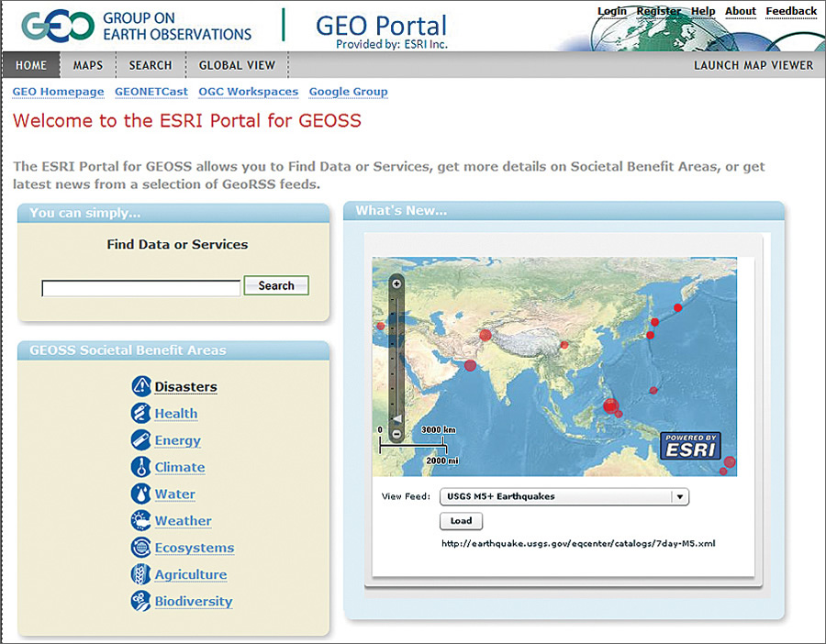The image size is (826, 644).
Task: Click the GEO logo
Action: 58,26
